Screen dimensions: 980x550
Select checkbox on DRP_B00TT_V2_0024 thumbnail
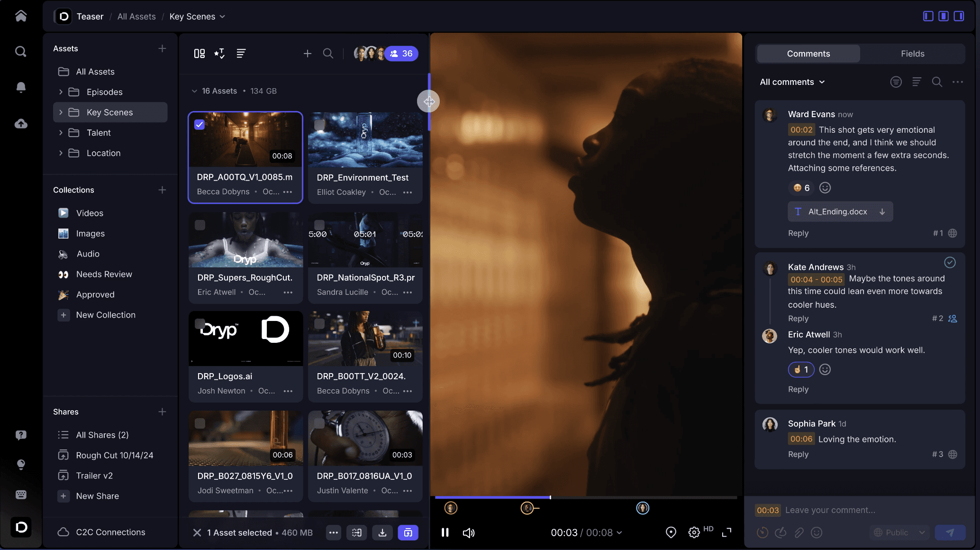point(319,324)
